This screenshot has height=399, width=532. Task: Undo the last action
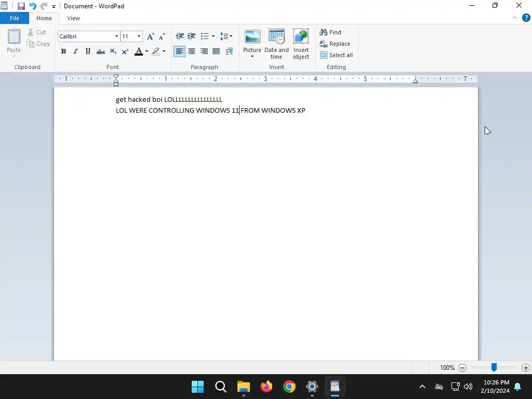coord(33,6)
